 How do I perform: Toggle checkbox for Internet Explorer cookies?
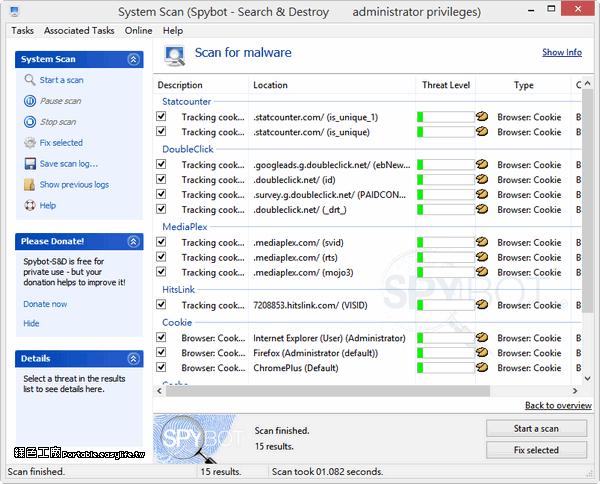pyautogui.click(x=161, y=337)
